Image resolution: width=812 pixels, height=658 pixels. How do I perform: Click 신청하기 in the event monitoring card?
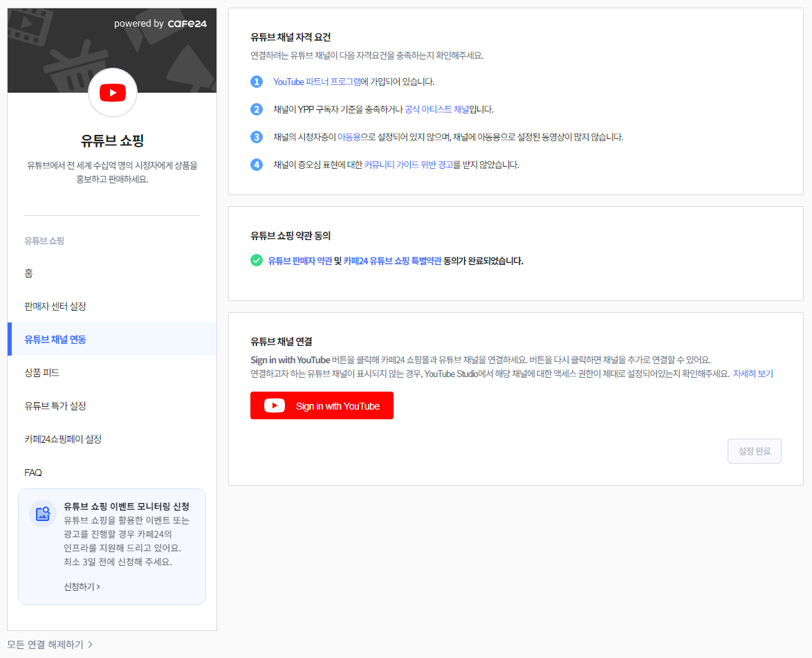pyautogui.click(x=82, y=587)
